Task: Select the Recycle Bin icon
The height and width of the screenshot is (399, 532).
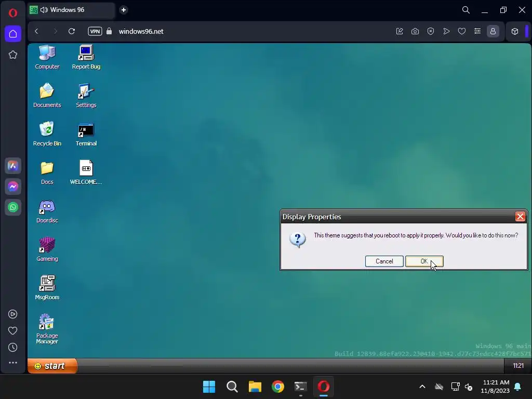Action: [x=47, y=134]
